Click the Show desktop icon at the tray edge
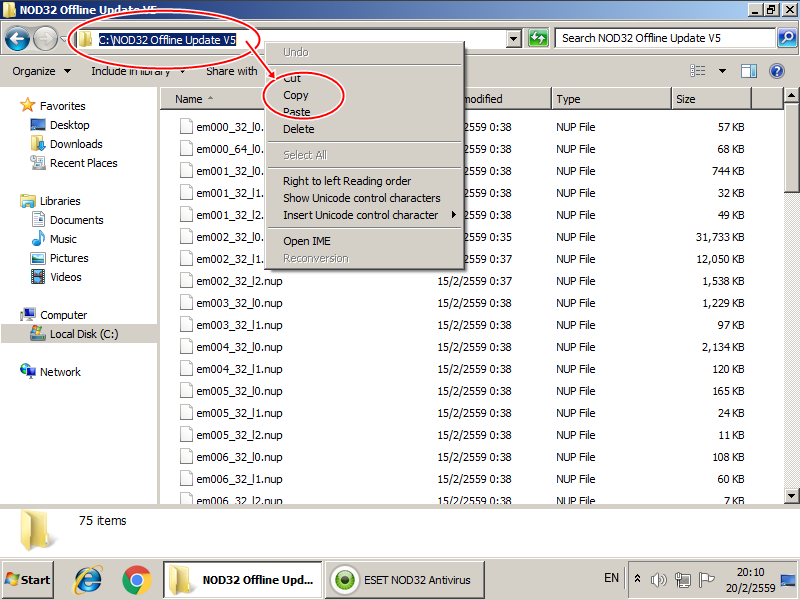Viewport: 800px width, 600px height. [x=788, y=580]
